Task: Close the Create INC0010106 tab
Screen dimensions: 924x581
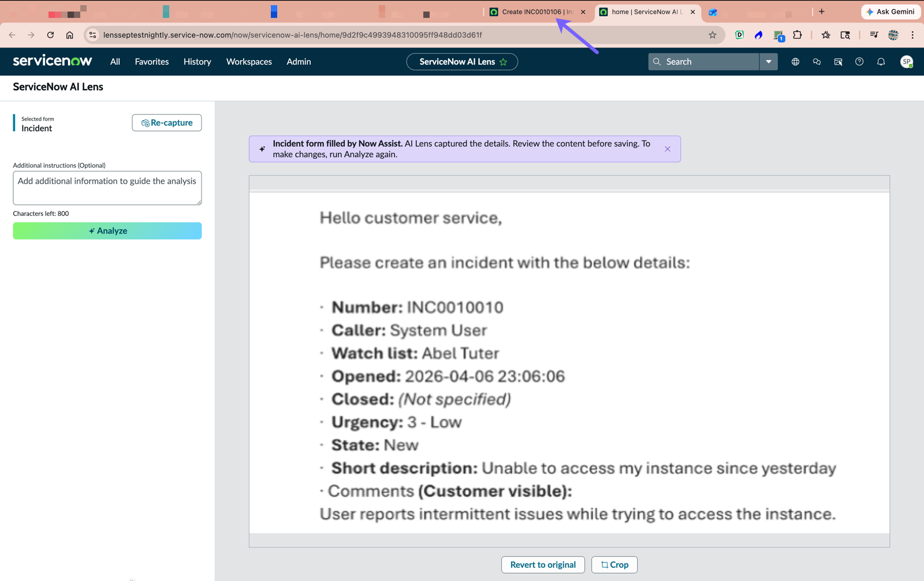Action: pyautogui.click(x=583, y=12)
